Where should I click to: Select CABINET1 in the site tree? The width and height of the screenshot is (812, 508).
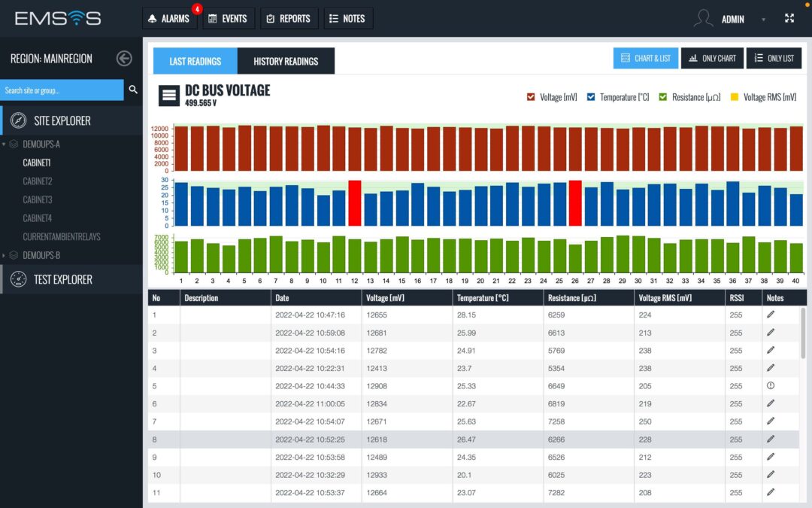tap(36, 163)
